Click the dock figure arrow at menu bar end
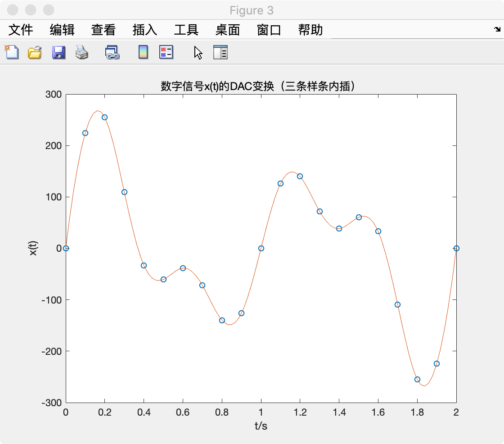Screen dimensions: 504x444 pos(497,29)
